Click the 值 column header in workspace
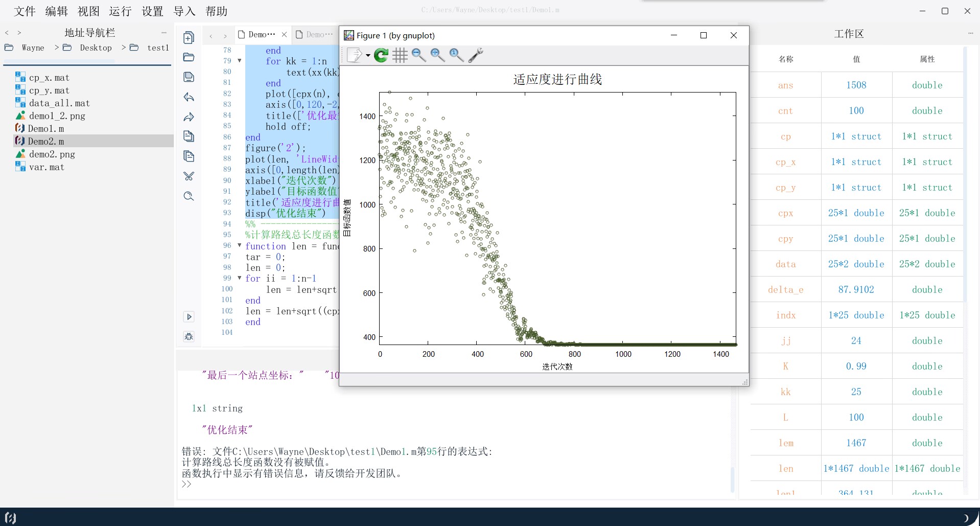980x526 pixels. tap(856, 59)
